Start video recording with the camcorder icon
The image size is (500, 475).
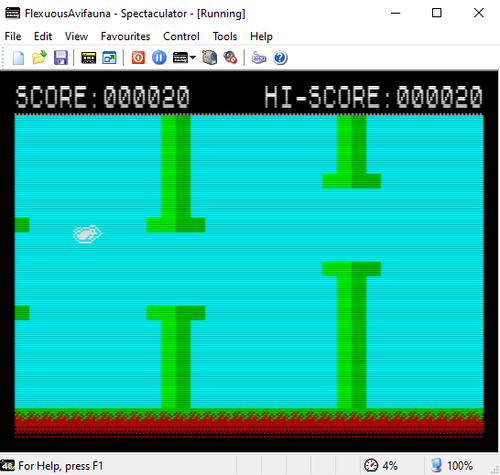210,58
